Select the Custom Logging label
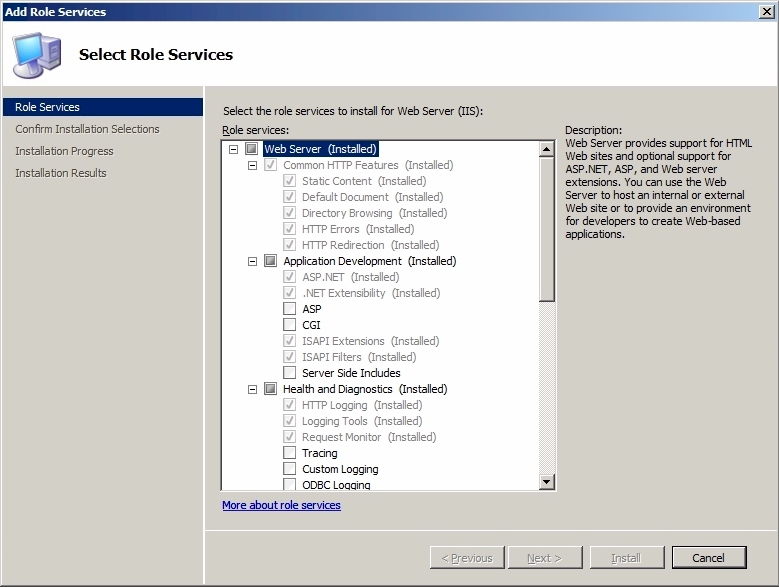 click(x=340, y=469)
